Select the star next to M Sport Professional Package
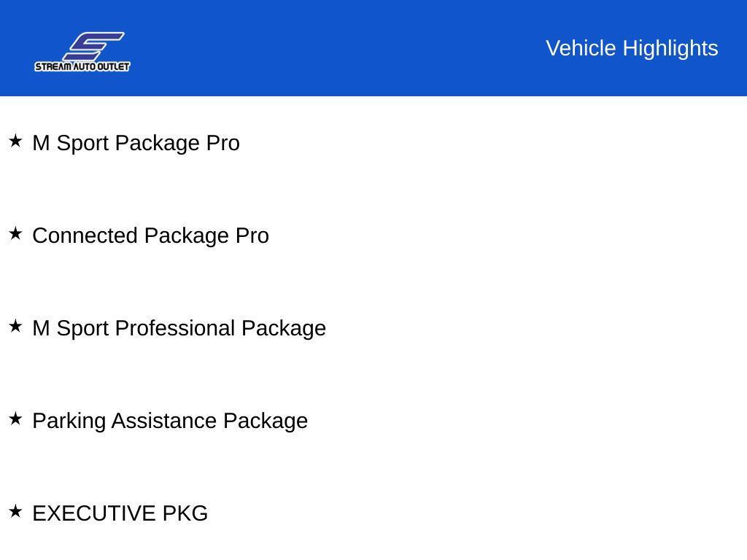747x560 pixels. click(x=15, y=327)
